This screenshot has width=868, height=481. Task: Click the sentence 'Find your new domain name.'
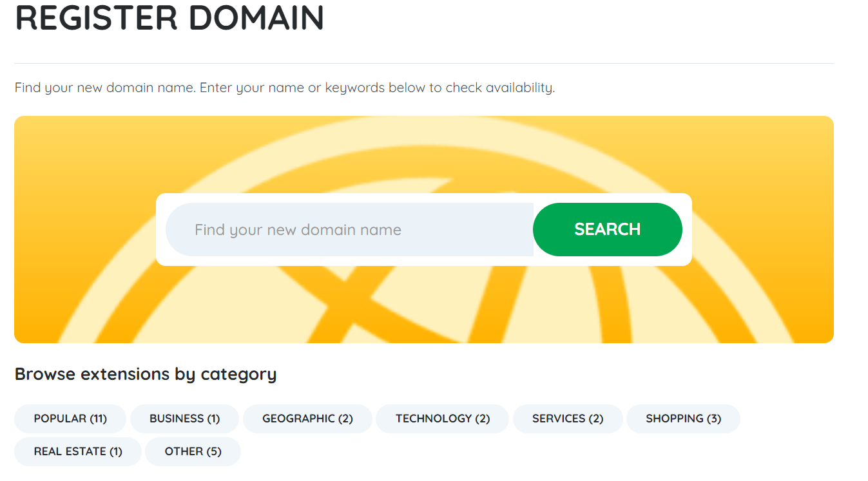[x=104, y=88]
